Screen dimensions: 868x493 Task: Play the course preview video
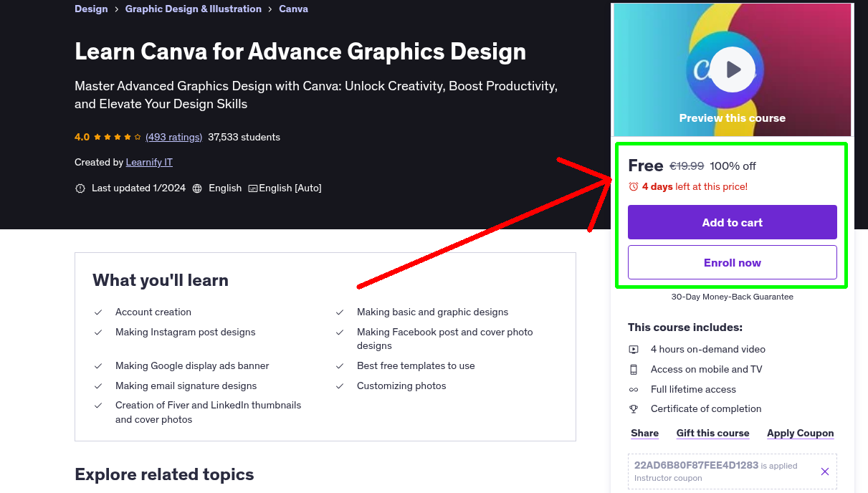[733, 70]
